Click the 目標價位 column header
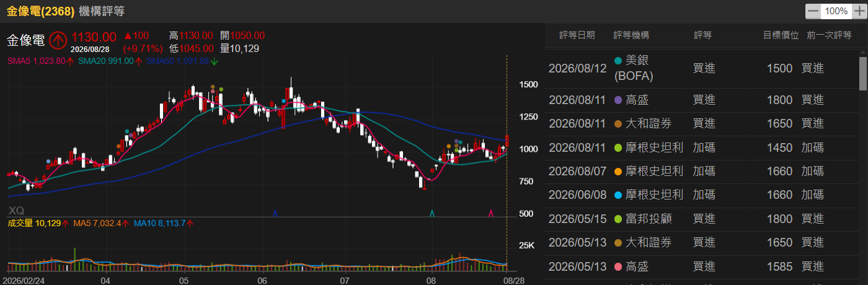Viewport: 868px width, 285px height. click(781, 35)
